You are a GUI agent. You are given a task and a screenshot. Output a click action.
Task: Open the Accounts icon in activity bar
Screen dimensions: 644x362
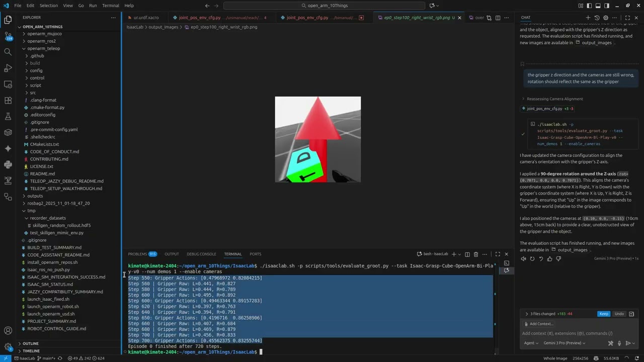pos(8,331)
